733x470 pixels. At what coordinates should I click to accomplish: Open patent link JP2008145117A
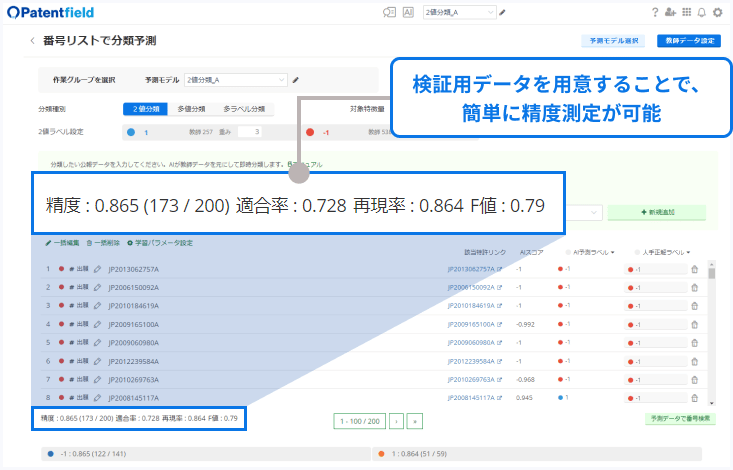tap(474, 398)
